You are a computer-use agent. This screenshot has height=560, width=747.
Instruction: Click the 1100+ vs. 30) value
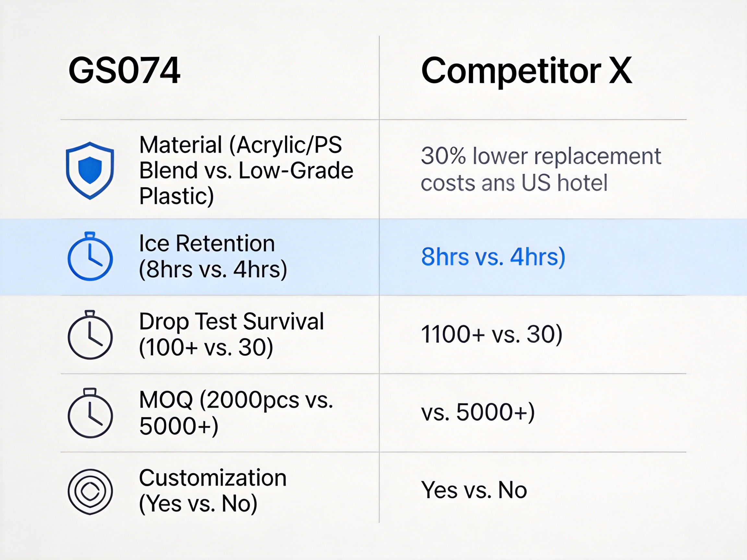click(492, 334)
